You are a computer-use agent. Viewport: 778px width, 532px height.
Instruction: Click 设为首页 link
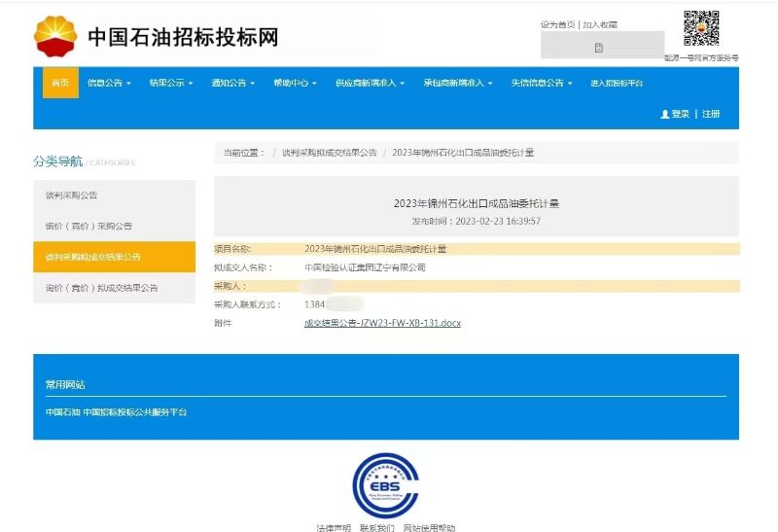[x=557, y=25]
